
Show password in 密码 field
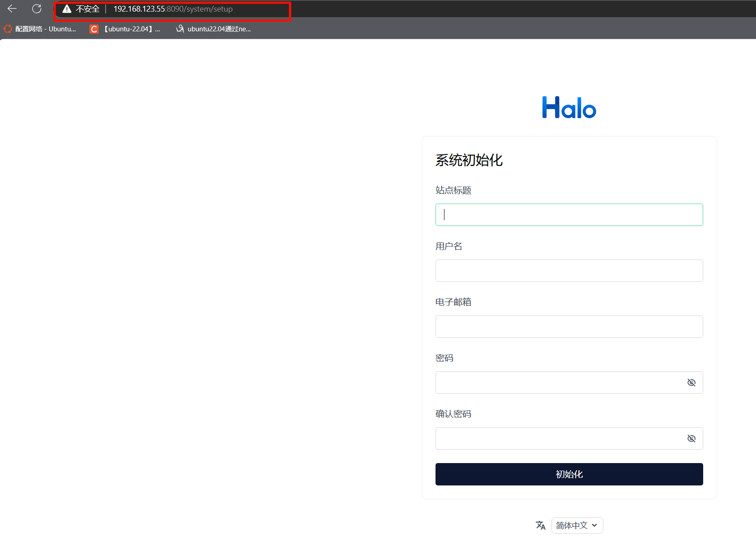click(691, 383)
